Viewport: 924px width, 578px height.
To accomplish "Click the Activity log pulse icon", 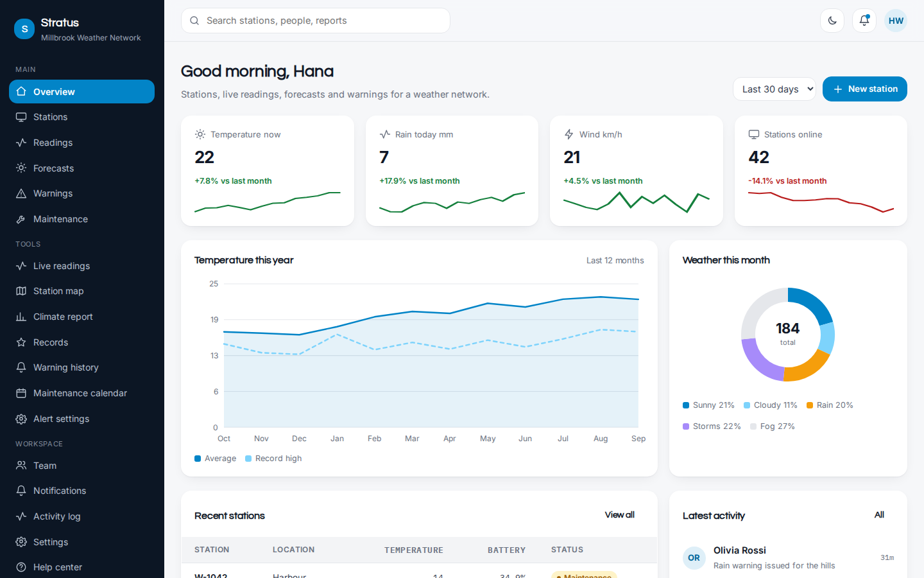I will tap(21, 516).
